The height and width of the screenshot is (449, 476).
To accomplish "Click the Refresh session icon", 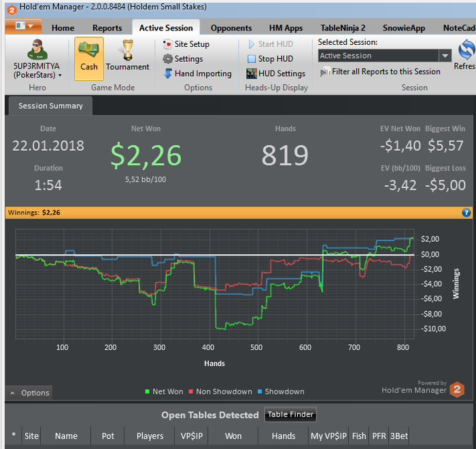I will [x=466, y=50].
